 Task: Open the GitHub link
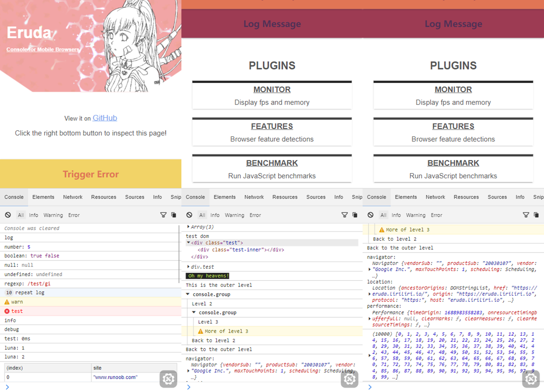105,118
